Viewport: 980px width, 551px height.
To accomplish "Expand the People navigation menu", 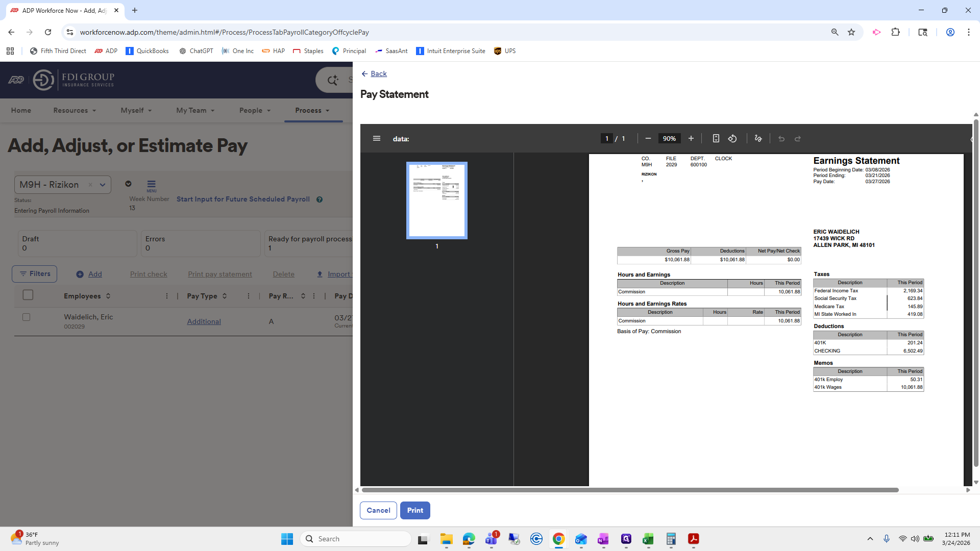I will [255, 110].
